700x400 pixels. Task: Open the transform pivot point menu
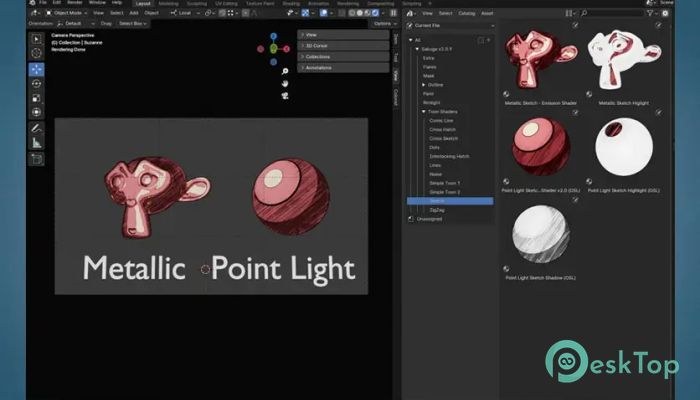pyautogui.click(x=209, y=13)
